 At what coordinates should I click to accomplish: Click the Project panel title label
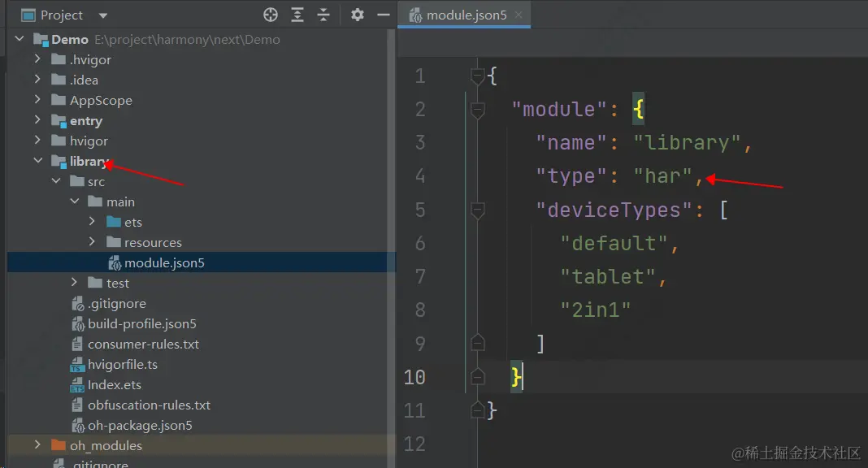coord(62,15)
